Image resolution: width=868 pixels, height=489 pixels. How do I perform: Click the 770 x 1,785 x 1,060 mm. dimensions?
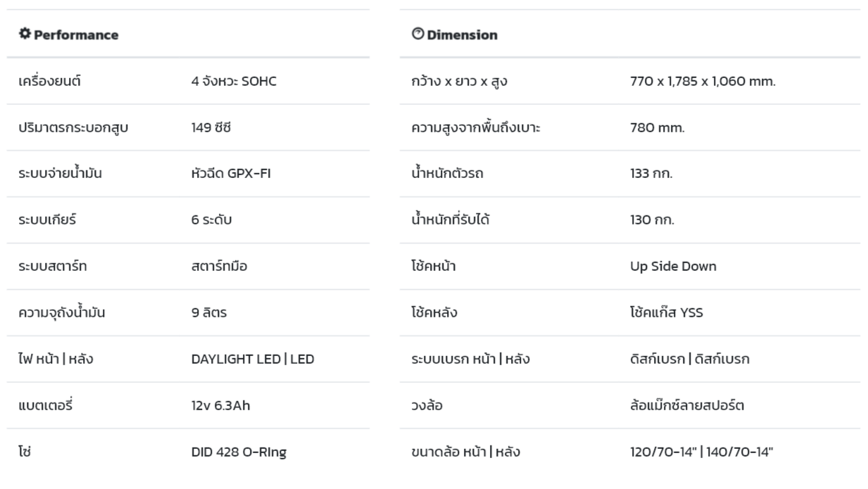coord(703,81)
